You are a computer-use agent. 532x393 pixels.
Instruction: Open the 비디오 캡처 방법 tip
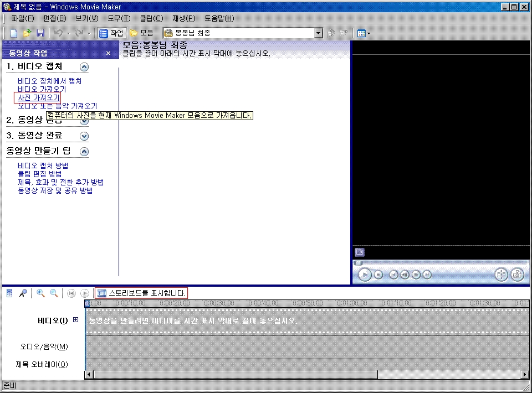click(43, 166)
